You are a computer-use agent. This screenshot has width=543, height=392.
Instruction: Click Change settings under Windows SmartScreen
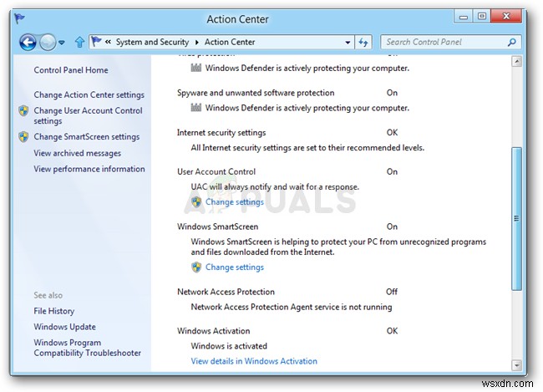[235, 267]
